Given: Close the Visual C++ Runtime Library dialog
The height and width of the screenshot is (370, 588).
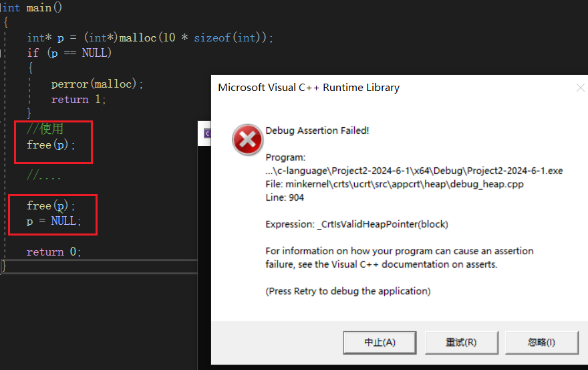Looking at the screenshot, I should click(579, 88).
